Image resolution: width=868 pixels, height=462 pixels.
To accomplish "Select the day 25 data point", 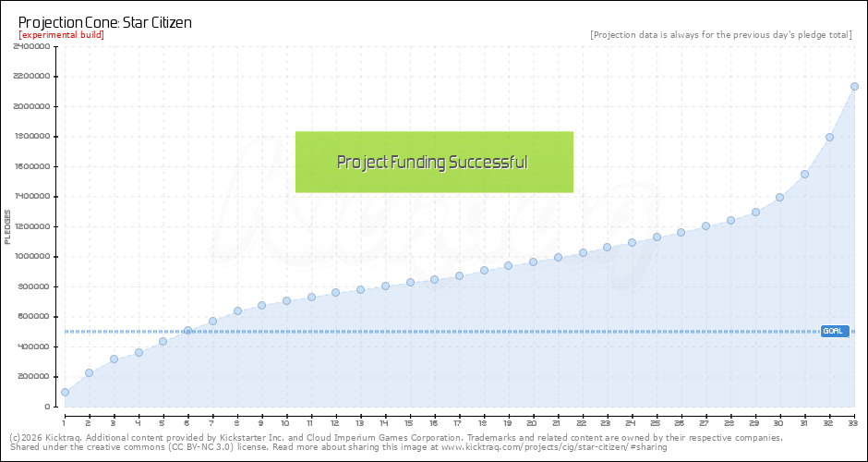I will pos(657,237).
